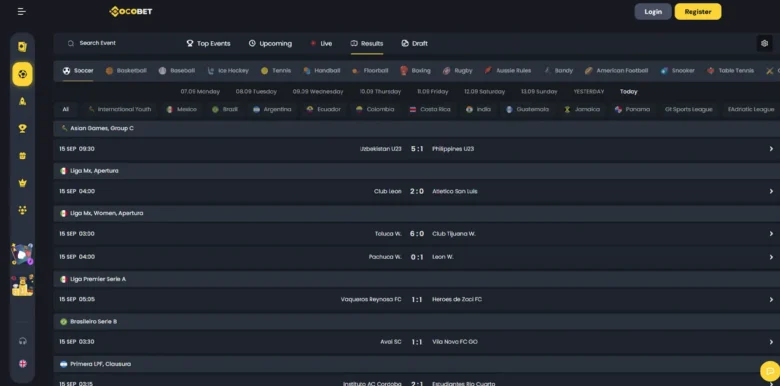Open the podium winners promo thumbnail

coord(22,286)
